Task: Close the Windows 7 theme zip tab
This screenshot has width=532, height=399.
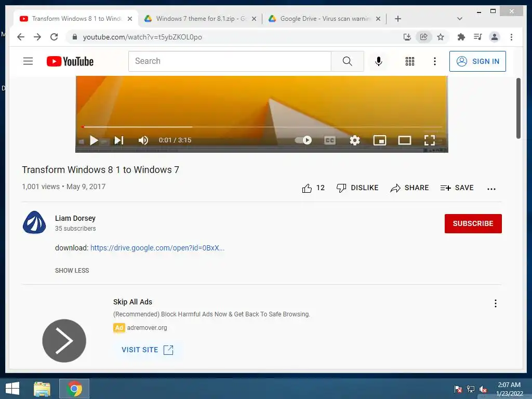Action: 254,19
